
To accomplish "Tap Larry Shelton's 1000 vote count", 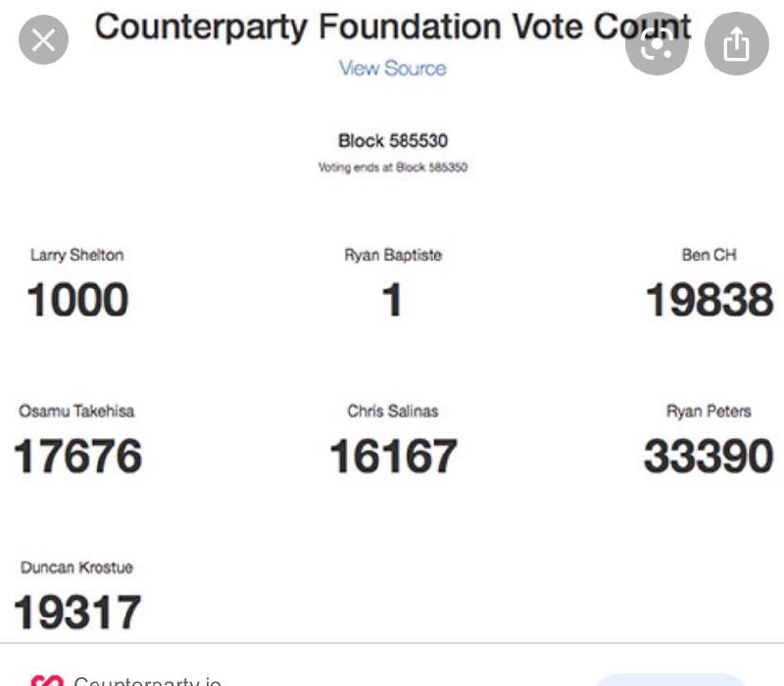I will coord(77,300).
